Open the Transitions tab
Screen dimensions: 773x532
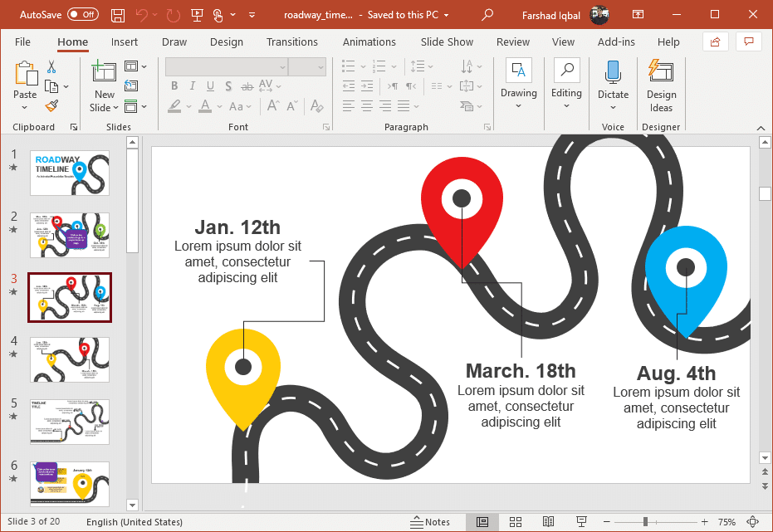tap(291, 42)
